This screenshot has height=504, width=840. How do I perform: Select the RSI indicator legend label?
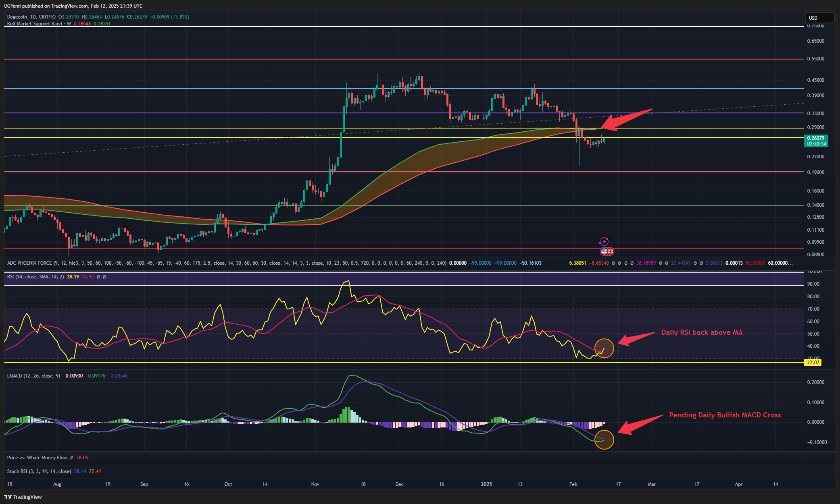[x=35, y=277]
